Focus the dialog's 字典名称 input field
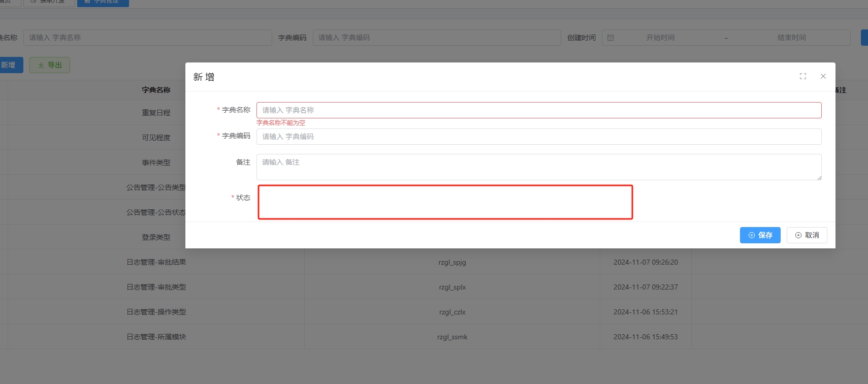 tap(538, 110)
